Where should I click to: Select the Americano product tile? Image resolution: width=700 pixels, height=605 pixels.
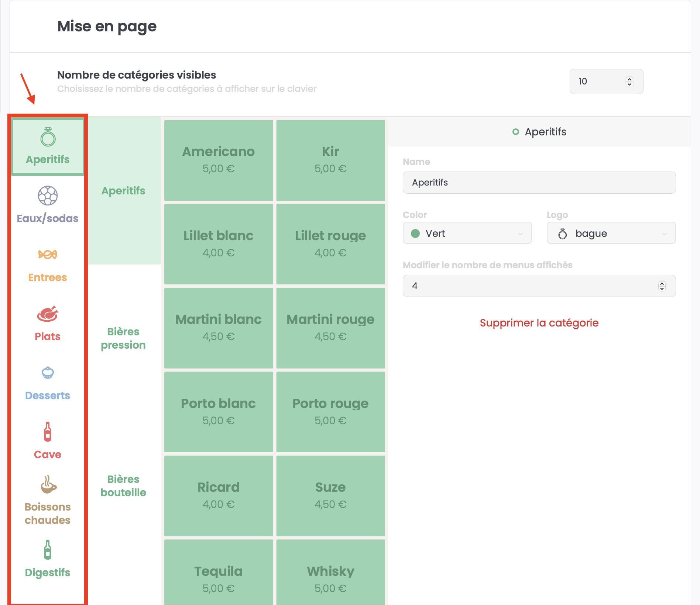coord(219,160)
